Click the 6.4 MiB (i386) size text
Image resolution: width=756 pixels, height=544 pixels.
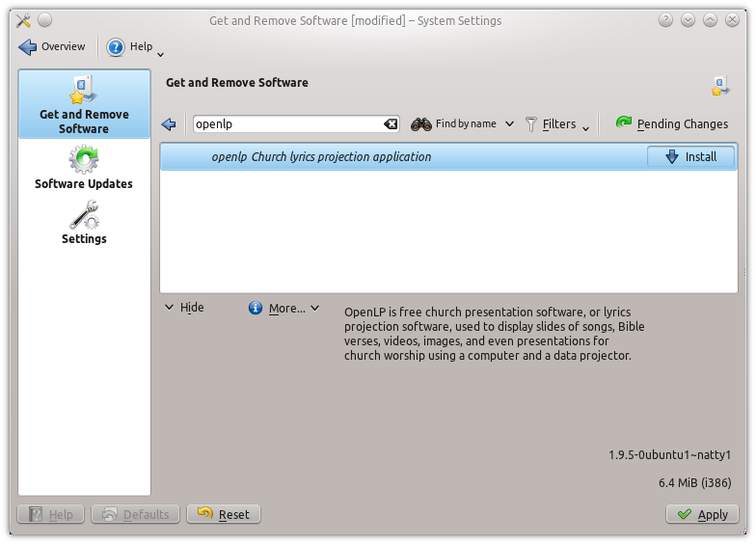point(694,482)
